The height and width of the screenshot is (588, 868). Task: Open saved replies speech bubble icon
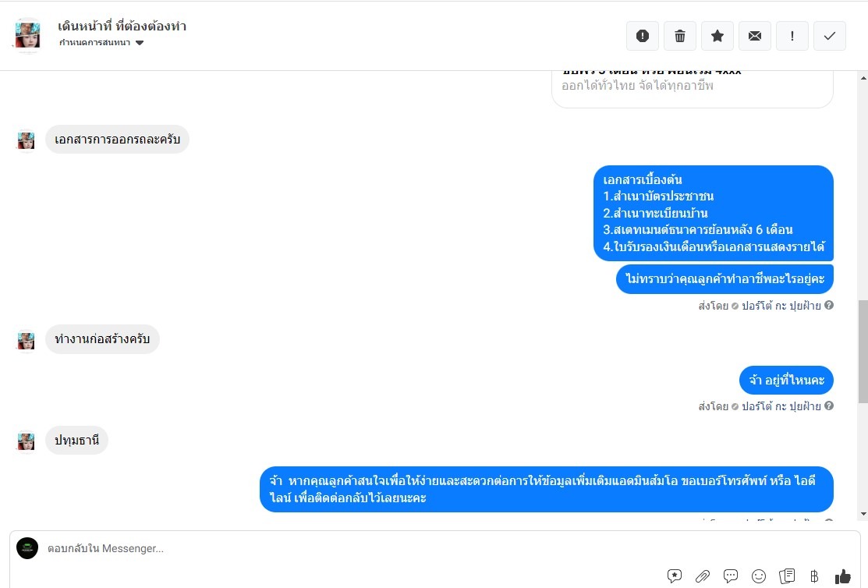tap(731, 576)
